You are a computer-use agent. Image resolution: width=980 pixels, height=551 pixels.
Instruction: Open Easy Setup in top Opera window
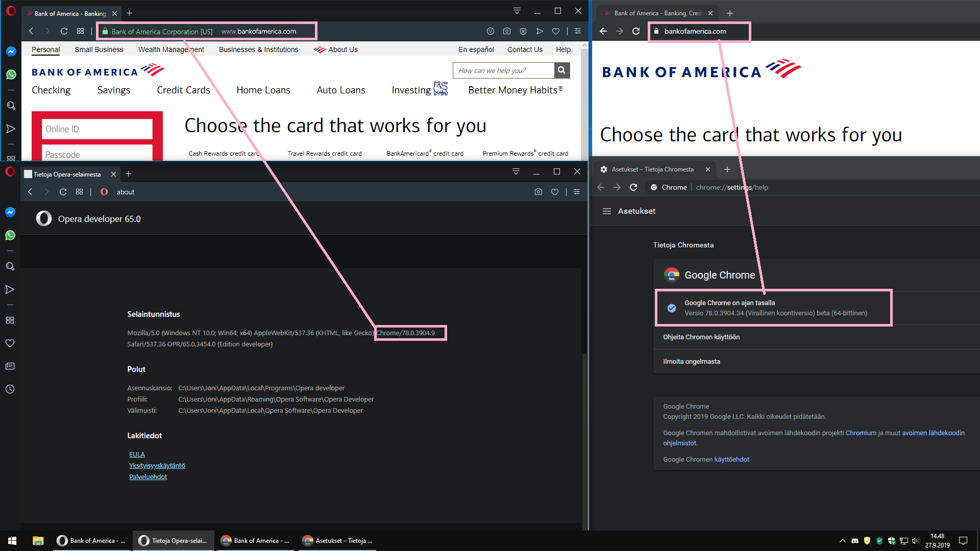point(578,31)
